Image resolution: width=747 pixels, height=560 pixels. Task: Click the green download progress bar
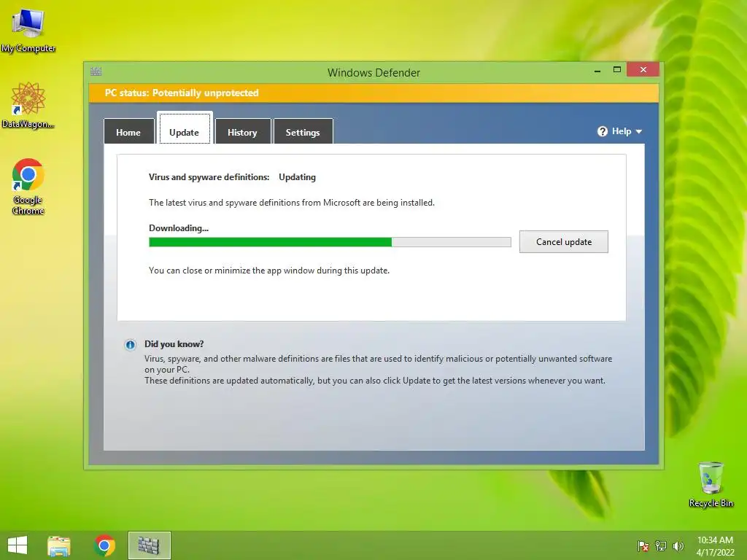[330, 242]
